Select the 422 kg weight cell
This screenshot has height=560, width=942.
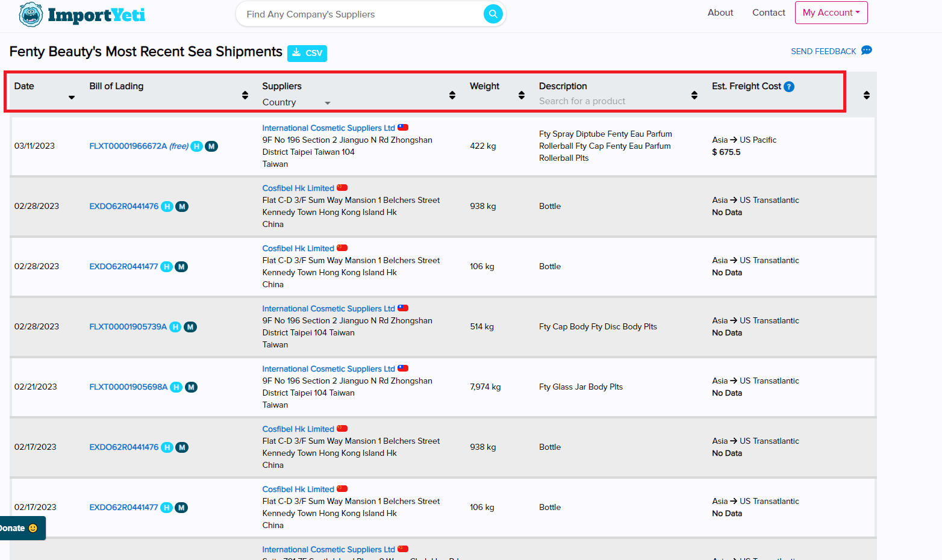coord(483,146)
